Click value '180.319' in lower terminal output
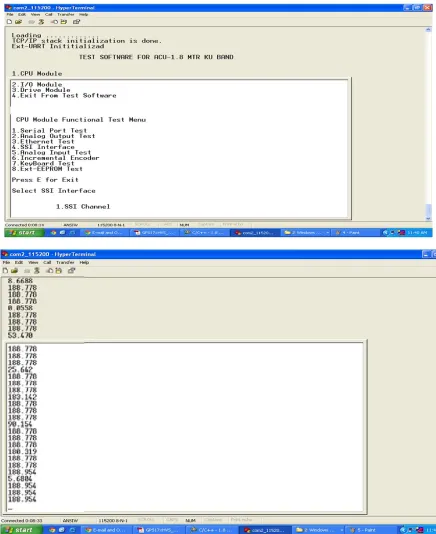The height and width of the screenshot is (534, 436). (x=22, y=452)
